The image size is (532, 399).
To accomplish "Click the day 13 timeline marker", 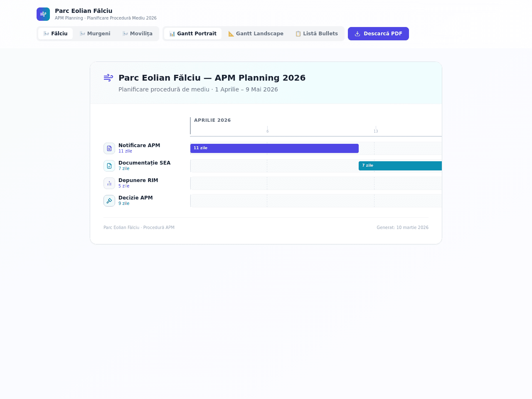I will [x=376, y=131].
